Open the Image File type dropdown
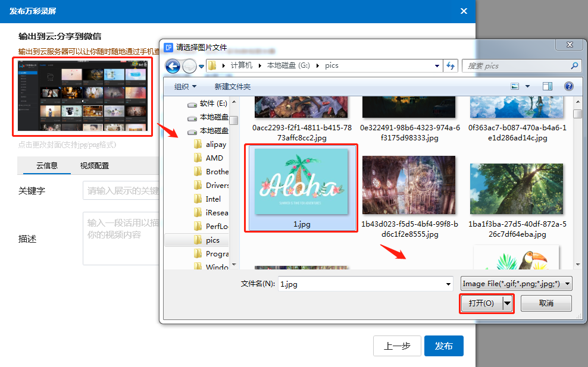Screen dimensions: 588x367 [515, 284]
